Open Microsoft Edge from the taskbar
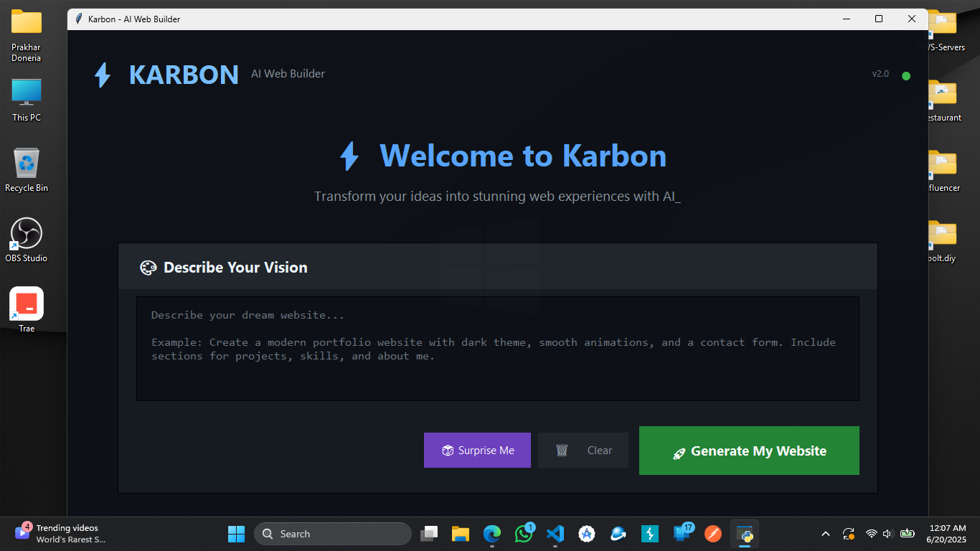Screen dimensions: 980x551 tap(492, 534)
